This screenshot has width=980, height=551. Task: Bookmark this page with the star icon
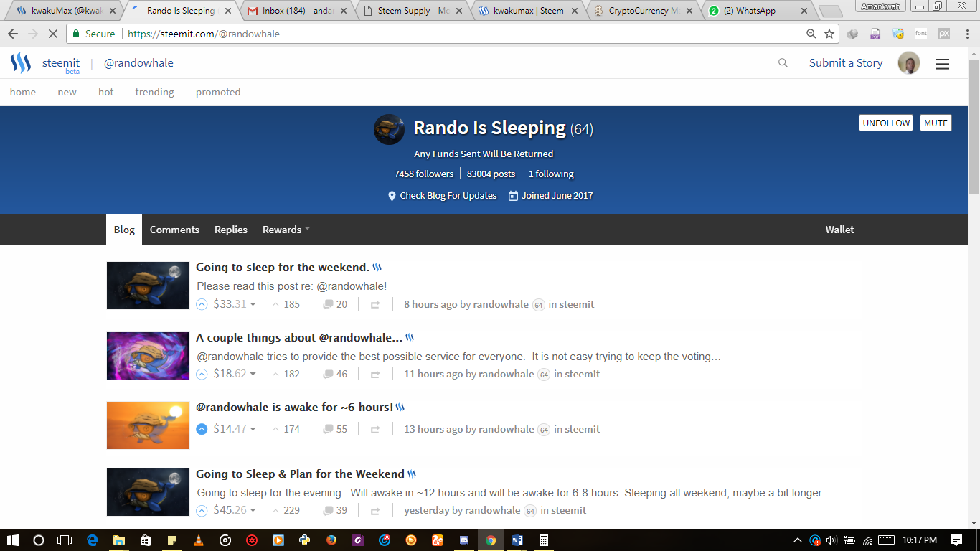pos(829,34)
